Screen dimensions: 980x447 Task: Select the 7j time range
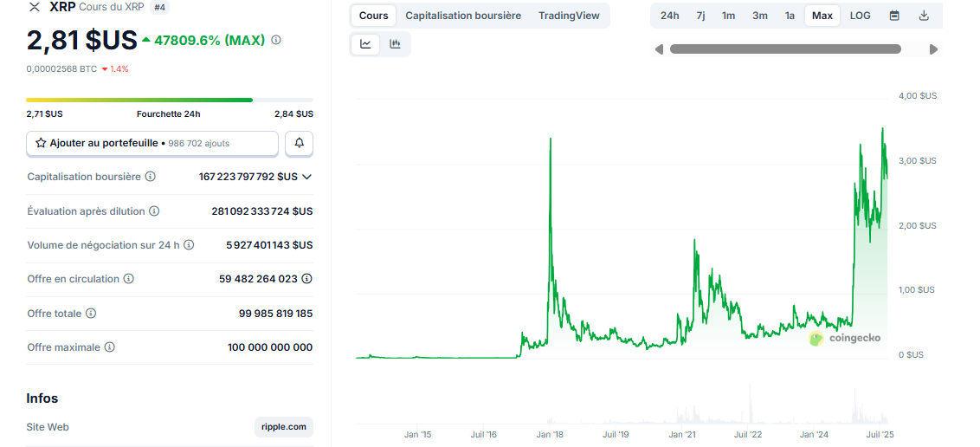tap(700, 16)
